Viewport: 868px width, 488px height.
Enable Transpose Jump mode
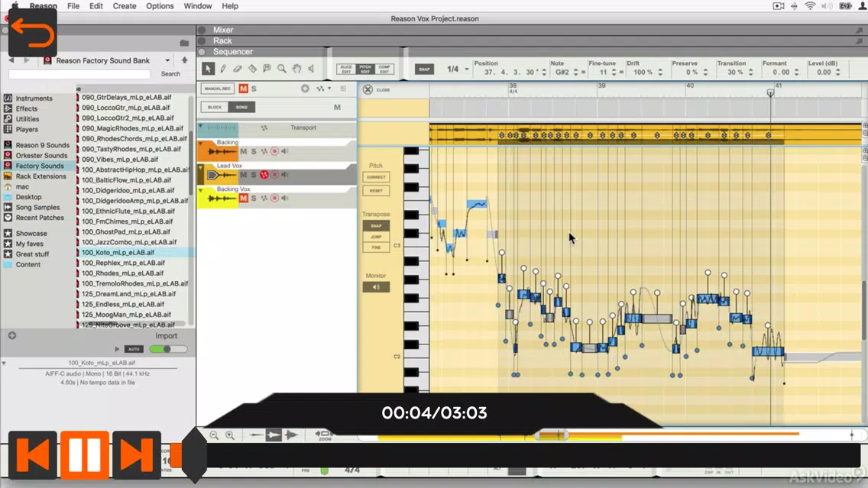click(x=376, y=237)
